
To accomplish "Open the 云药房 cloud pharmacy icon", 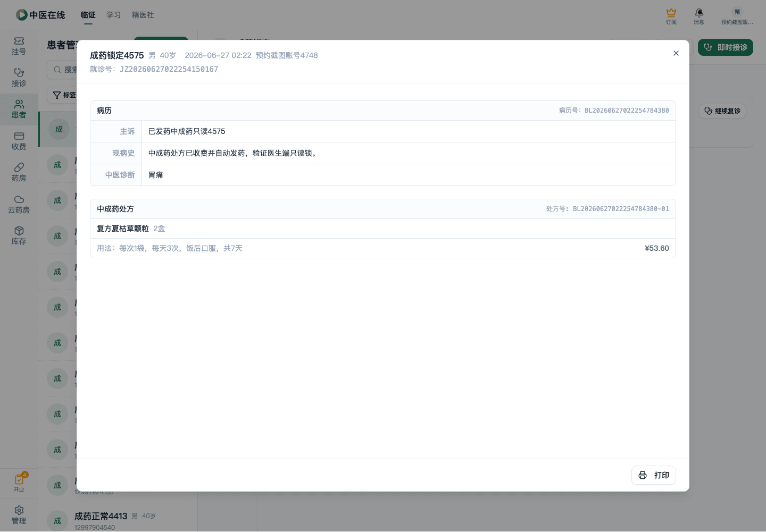I will tap(19, 205).
